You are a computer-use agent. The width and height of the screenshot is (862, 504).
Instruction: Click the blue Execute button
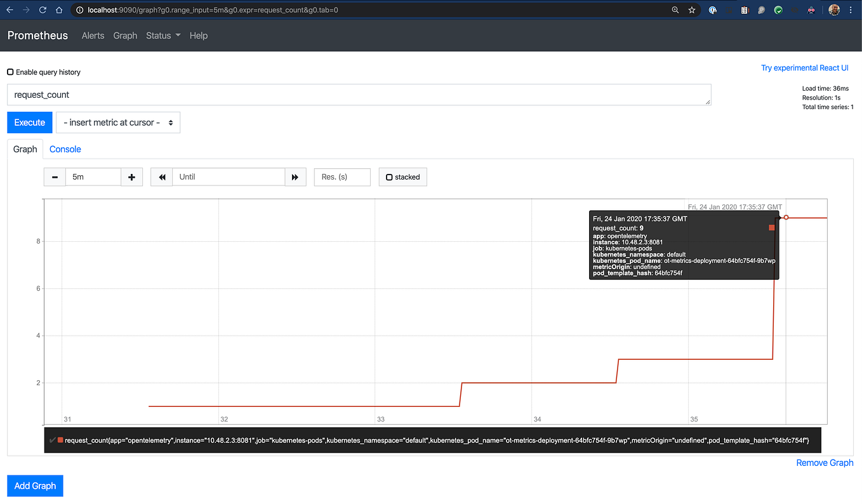pyautogui.click(x=29, y=122)
